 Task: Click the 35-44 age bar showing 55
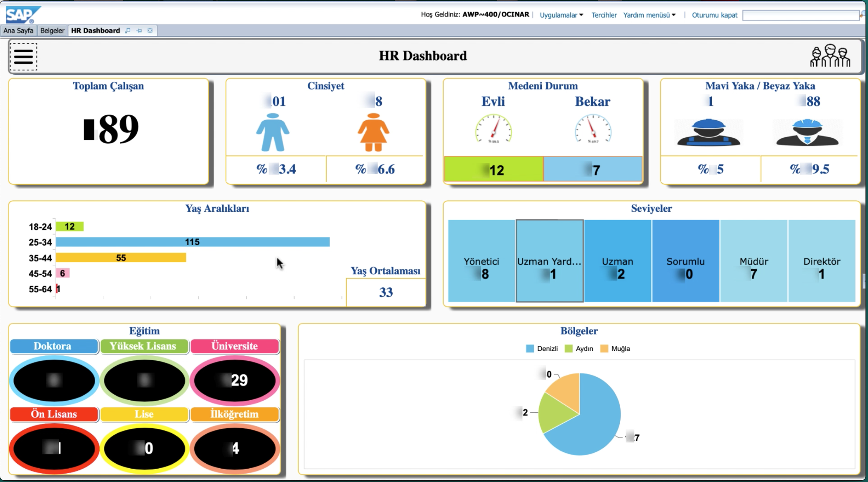point(121,258)
